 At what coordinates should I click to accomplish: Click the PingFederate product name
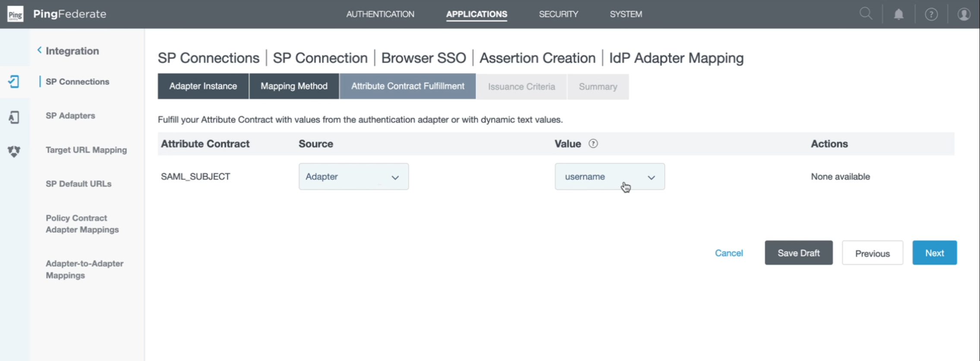point(69,14)
